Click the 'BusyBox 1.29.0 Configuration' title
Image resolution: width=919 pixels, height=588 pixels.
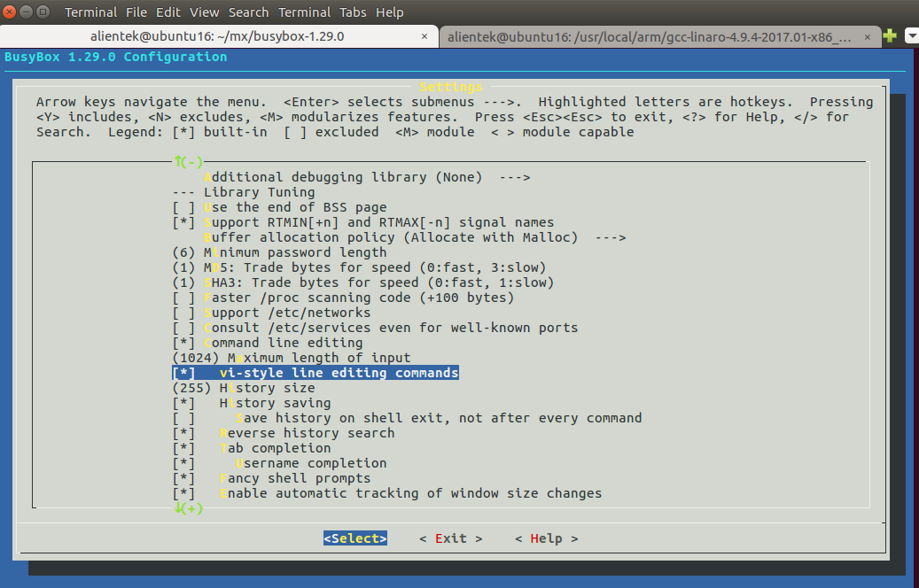pyautogui.click(x=115, y=57)
